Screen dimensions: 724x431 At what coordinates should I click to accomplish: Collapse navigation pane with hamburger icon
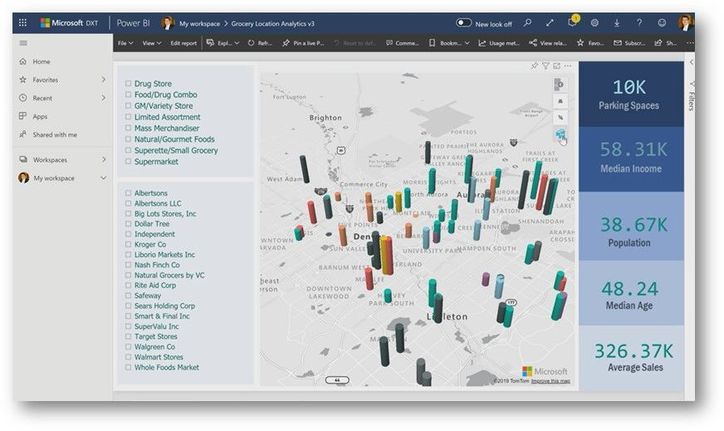(23, 43)
